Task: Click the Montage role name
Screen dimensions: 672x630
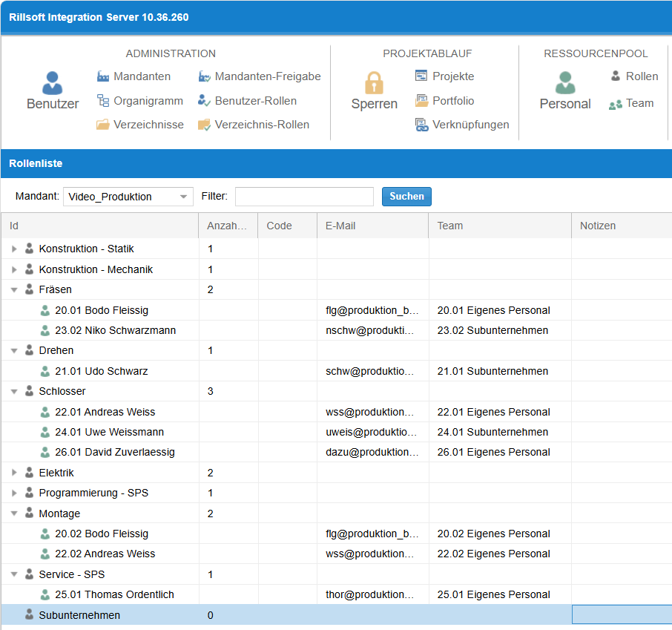Action: coord(59,513)
